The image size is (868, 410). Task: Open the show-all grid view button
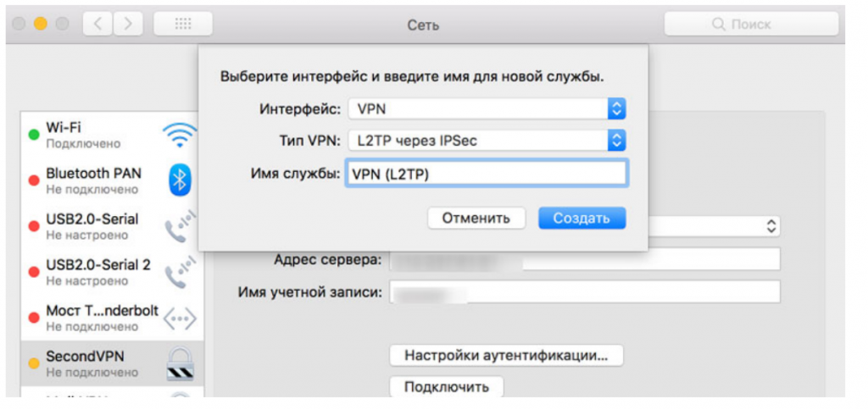(x=182, y=25)
